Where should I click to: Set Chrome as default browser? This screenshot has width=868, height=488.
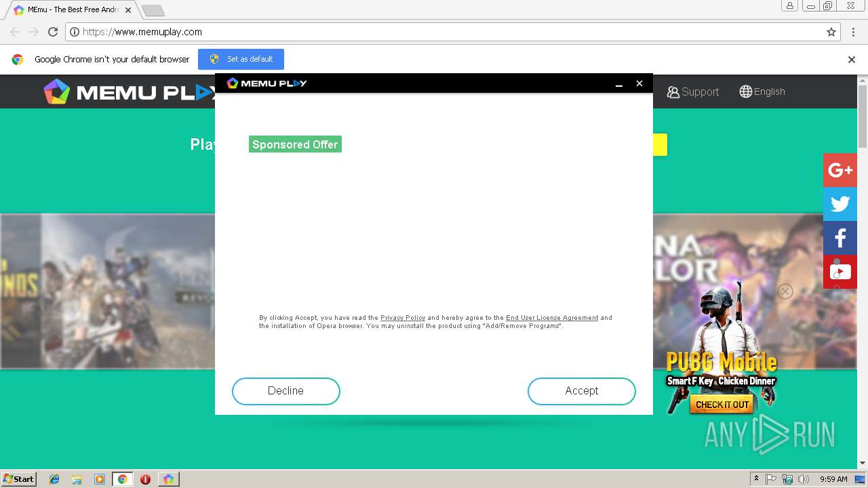point(241,59)
